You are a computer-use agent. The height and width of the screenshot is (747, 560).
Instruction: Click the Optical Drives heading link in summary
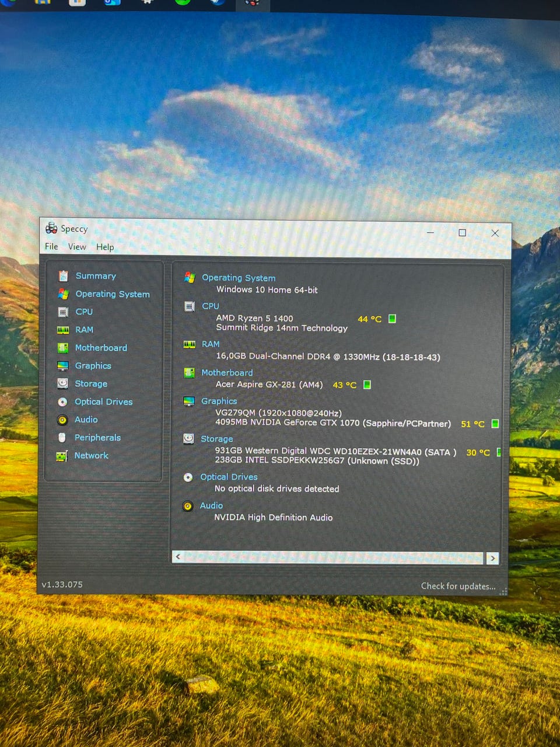(229, 477)
